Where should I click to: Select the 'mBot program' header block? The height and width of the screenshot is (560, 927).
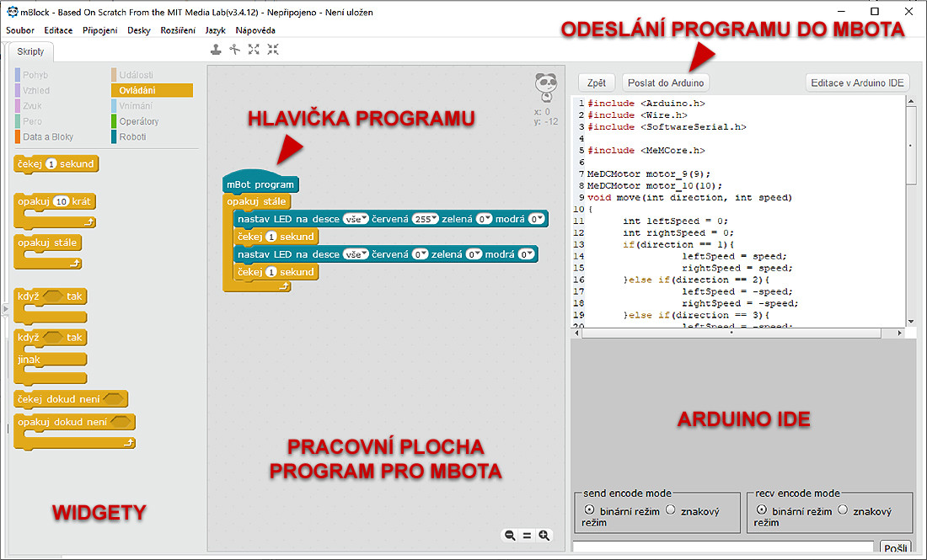pos(260,183)
